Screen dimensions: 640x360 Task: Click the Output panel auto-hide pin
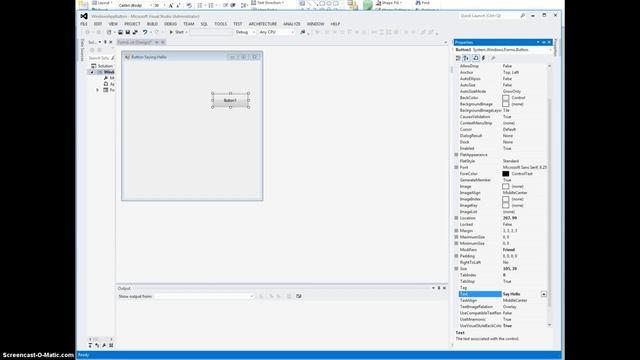pyautogui.click(x=439, y=288)
